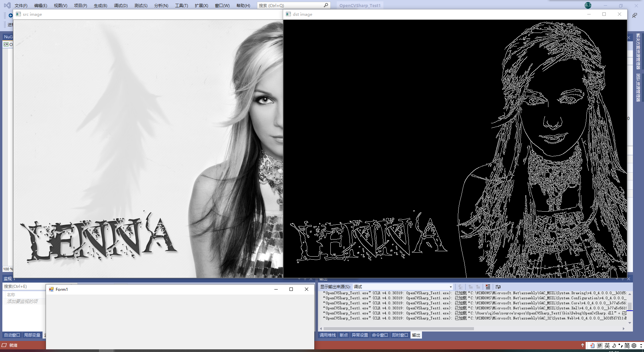Screen dimensions: 644x352
Task: Close the output panel
Action: 629,279
